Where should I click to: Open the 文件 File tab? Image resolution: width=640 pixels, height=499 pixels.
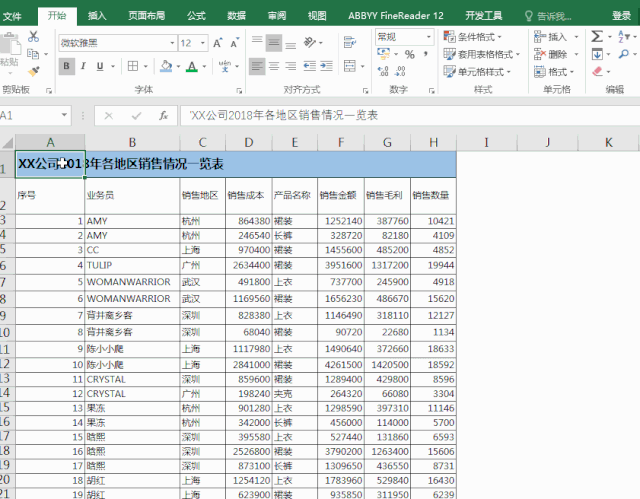pyautogui.click(x=12, y=16)
